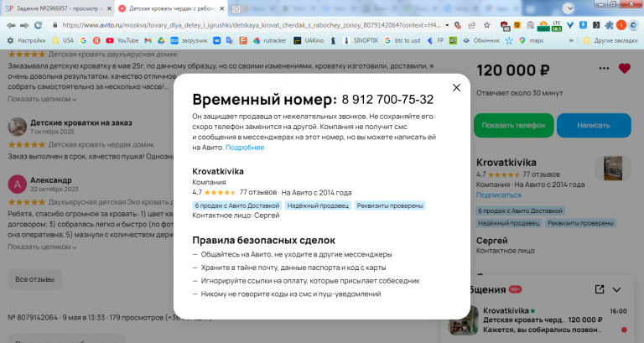
Task: Open Krovatkivika seller profile on page
Action: (x=506, y=162)
